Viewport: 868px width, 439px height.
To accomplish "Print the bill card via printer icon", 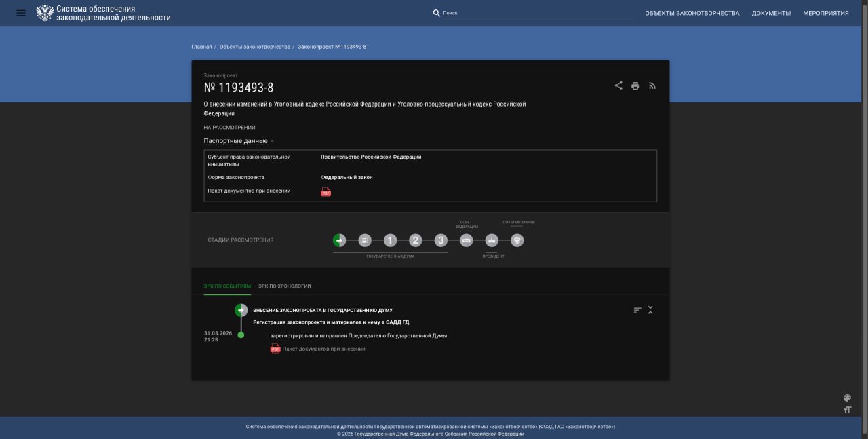I will click(635, 85).
